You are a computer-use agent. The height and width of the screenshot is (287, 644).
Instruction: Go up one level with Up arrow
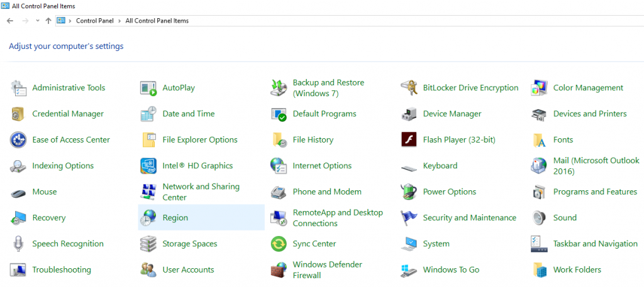[x=48, y=21]
